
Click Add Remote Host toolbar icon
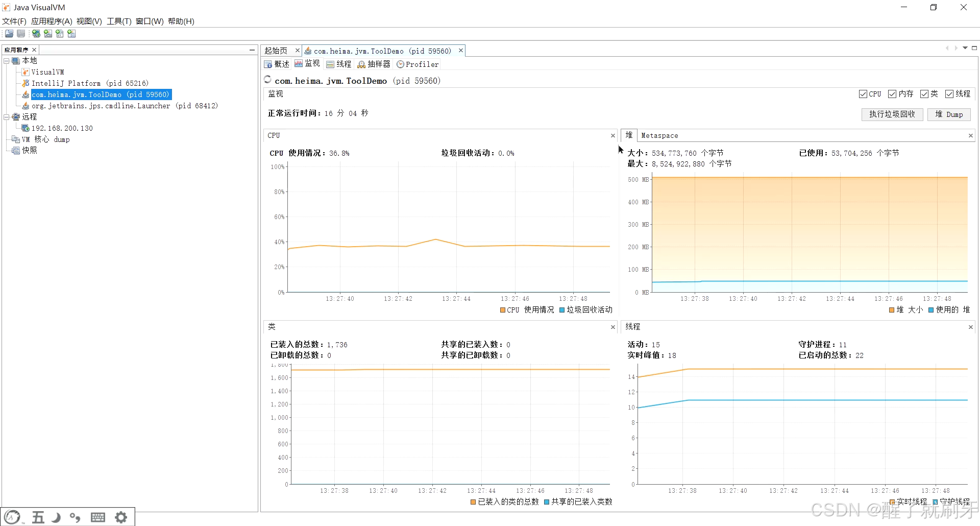point(36,34)
